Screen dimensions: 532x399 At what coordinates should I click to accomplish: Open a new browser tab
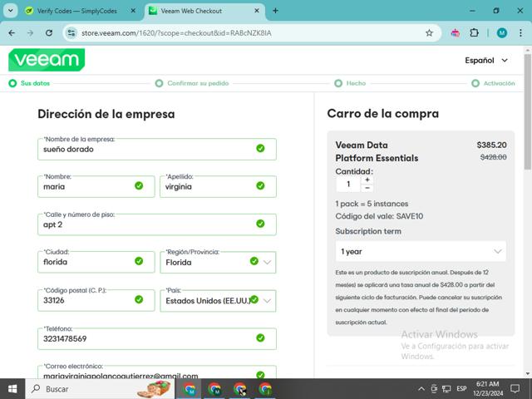pos(275,11)
